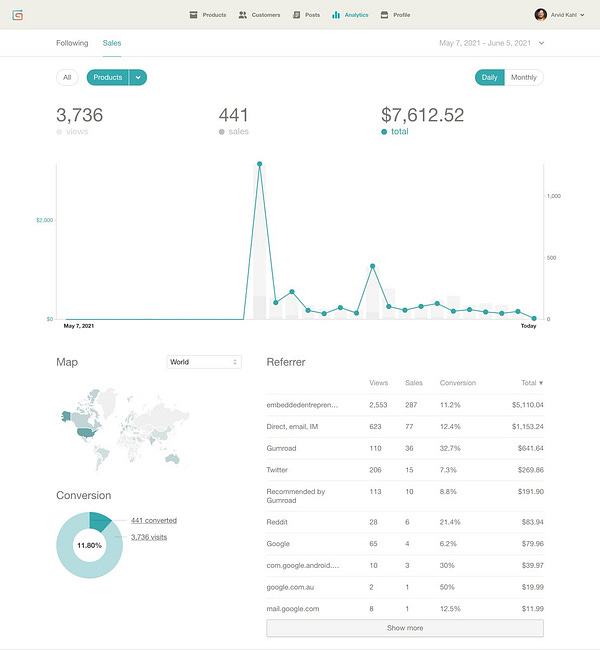This screenshot has height=650, width=600.
Task: Click the Conversion column header
Action: tap(458, 383)
